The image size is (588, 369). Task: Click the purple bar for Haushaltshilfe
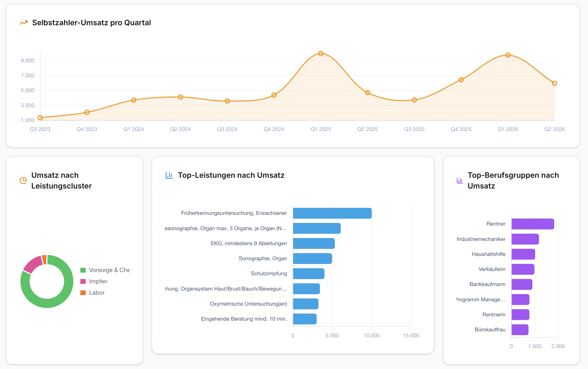(x=523, y=254)
